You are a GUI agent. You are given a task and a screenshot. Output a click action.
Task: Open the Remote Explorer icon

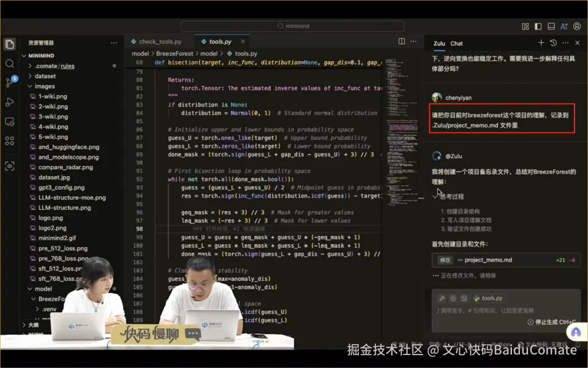[x=9, y=121]
